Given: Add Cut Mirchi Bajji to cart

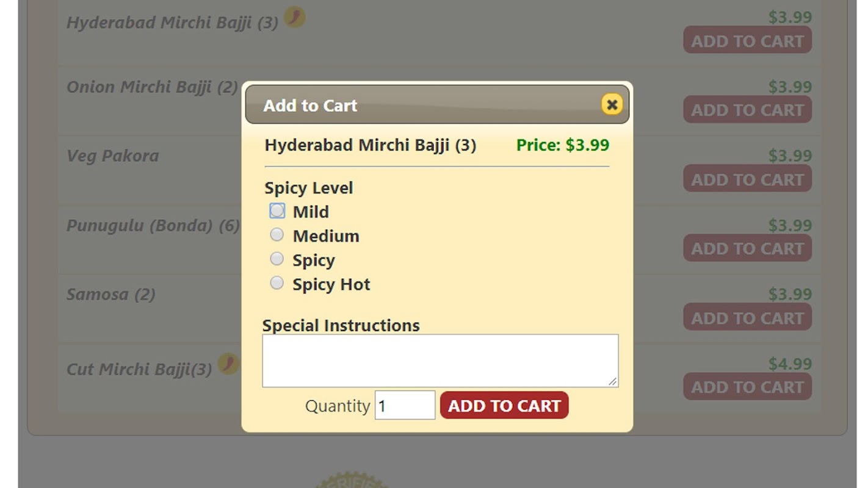Looking at the screenshot, I should [747, 387].
